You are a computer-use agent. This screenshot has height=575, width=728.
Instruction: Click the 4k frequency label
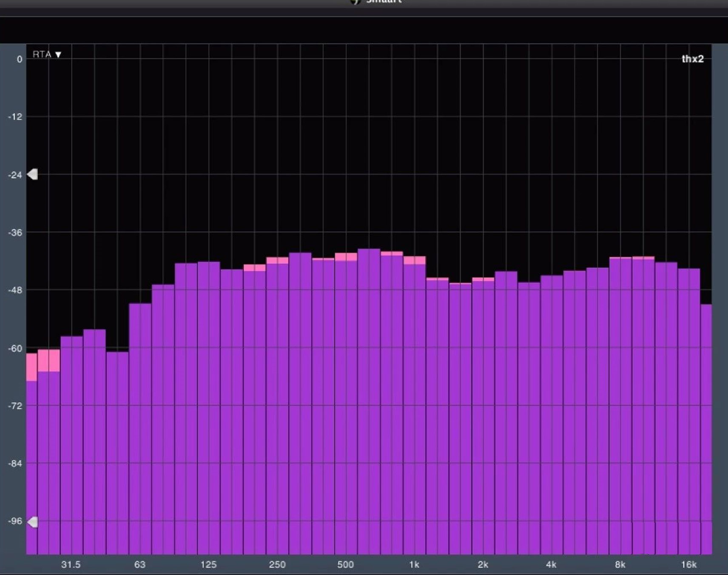tap(551, 564)
